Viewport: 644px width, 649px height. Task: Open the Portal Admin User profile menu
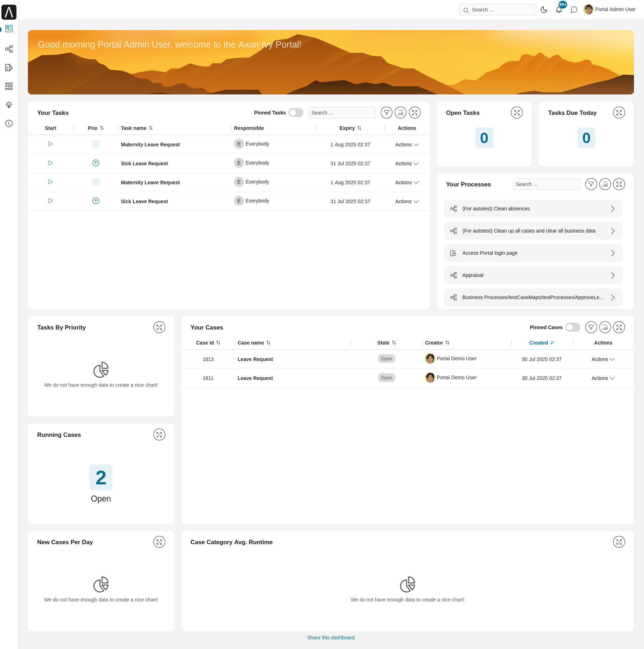609,9
